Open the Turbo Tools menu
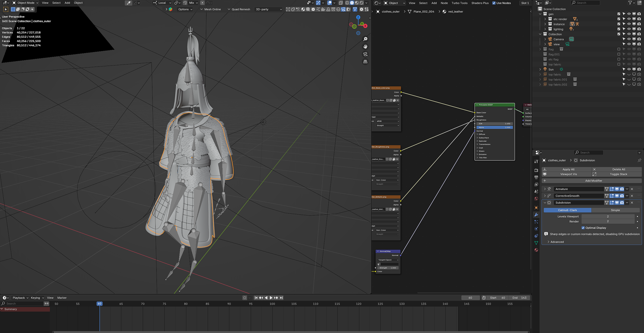The image size is (644, 333). (459, 3)
